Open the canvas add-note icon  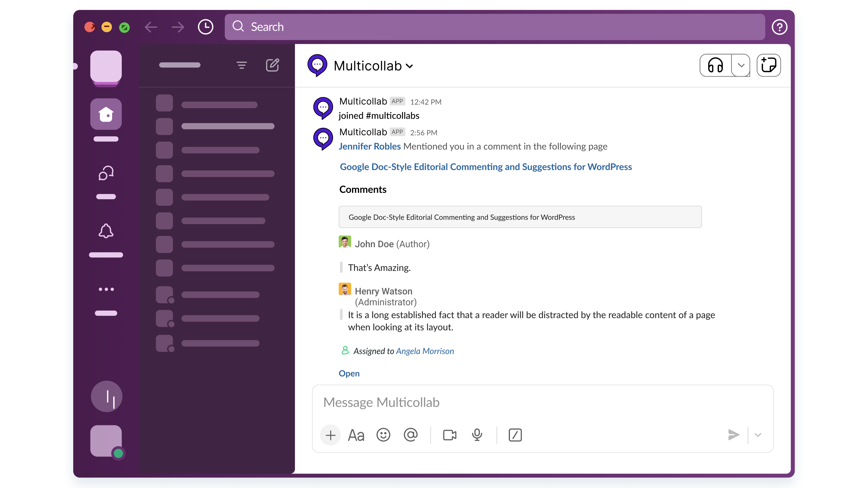[769, 65]
